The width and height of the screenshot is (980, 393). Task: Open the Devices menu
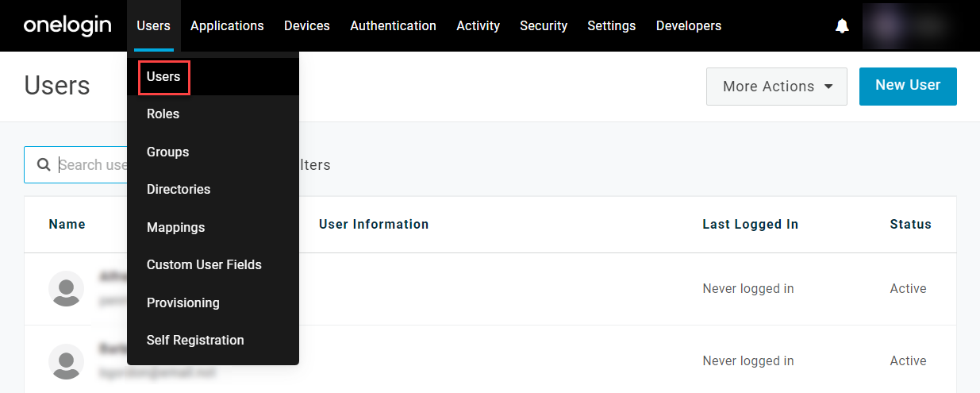click(307, 25)
